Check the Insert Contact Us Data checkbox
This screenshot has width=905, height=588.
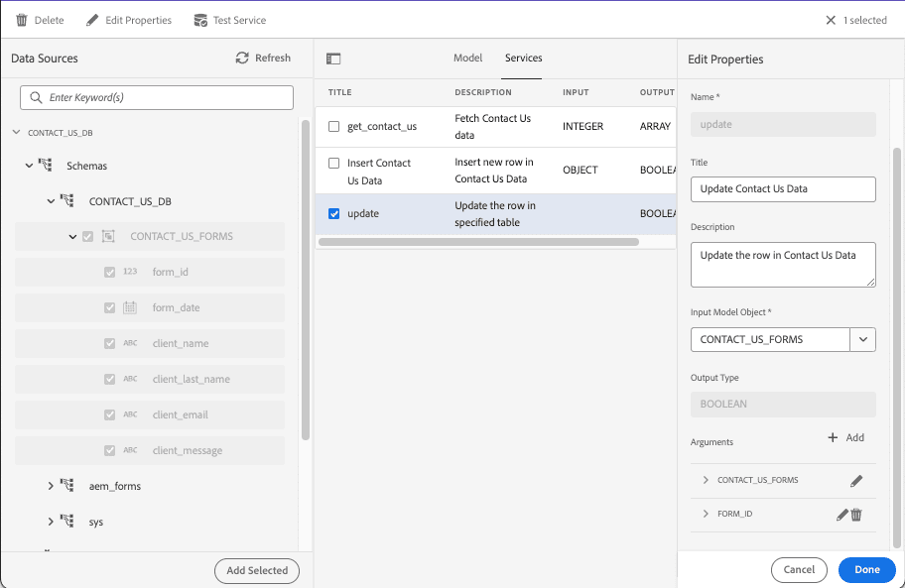333,164
